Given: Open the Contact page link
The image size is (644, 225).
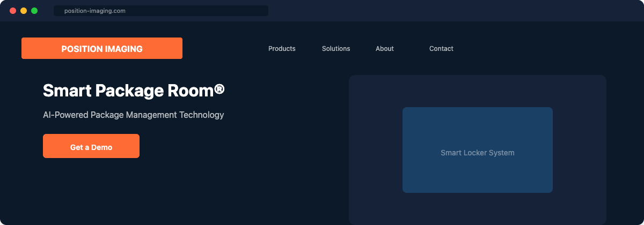Looking at the screenshot, I should coord(441,49).
